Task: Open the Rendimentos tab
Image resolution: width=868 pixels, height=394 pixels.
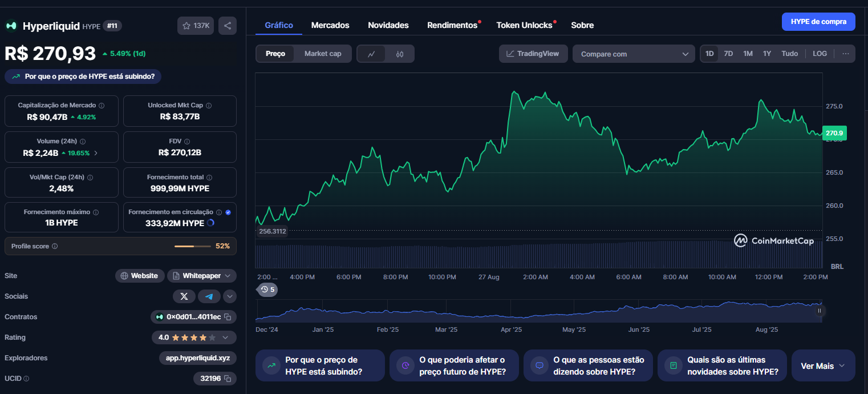Action: [452, 25]
